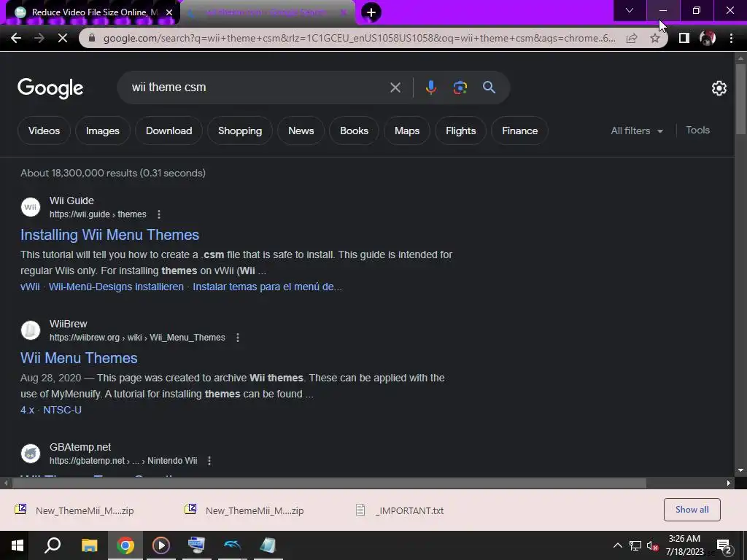This screenshot has width=747, height=560.
Task: Open second New_ThemeMii_M zip download
Action: tap(244, 510)
